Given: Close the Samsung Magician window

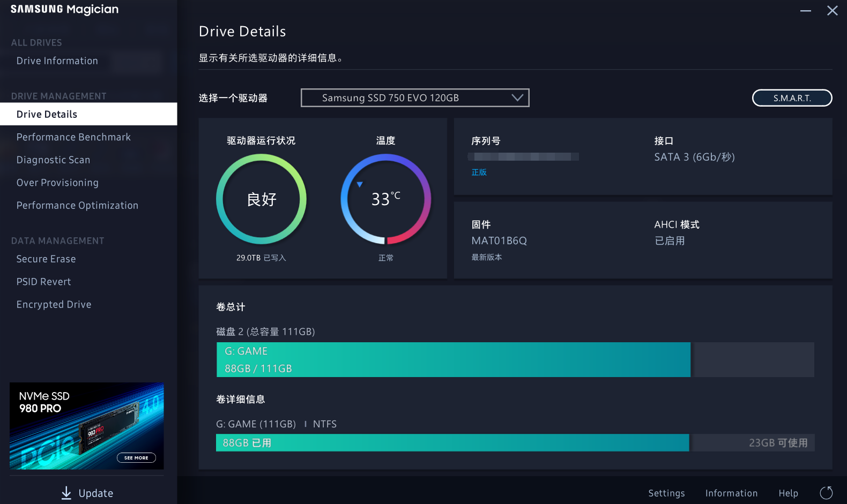Looking at the screenshot, I should 832,11.
